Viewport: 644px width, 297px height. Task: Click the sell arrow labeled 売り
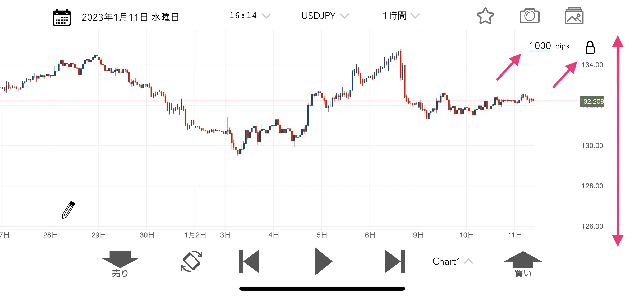point(120,264)
